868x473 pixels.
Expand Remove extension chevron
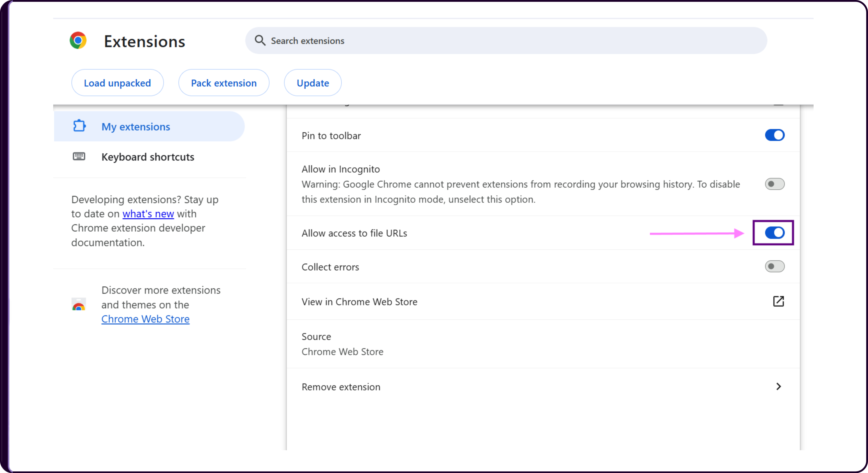(x=778, y=387)
